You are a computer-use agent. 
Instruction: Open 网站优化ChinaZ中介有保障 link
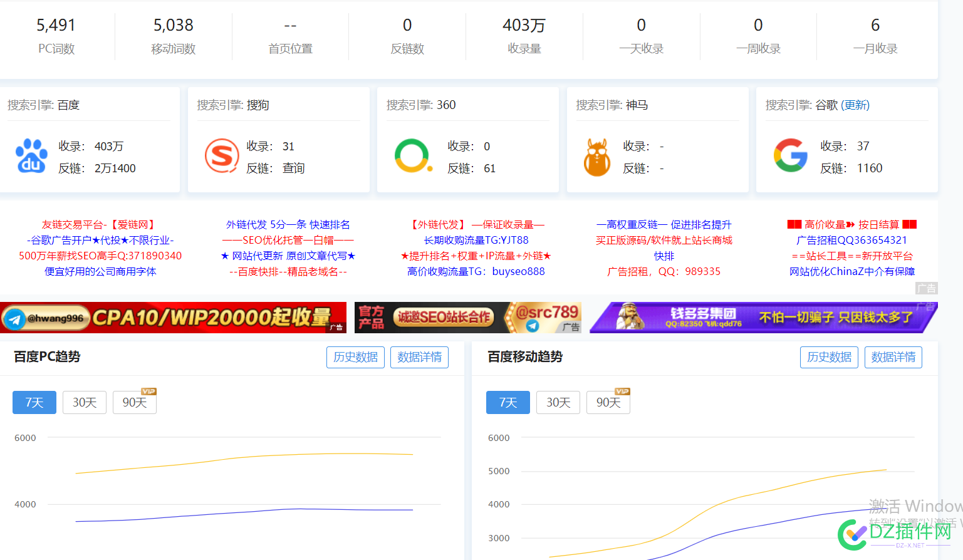click(x=852, y=271)
